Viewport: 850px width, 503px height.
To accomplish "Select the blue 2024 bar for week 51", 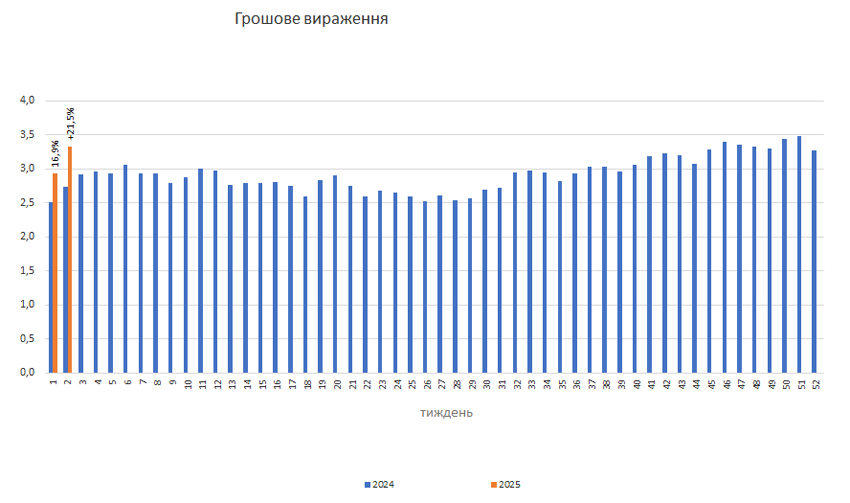I will point(799,254).
